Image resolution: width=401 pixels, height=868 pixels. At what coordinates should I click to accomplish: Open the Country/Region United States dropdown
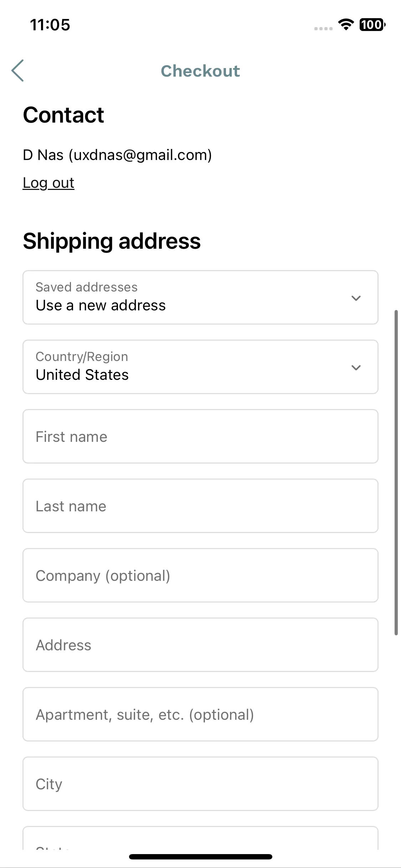(200, 367)
